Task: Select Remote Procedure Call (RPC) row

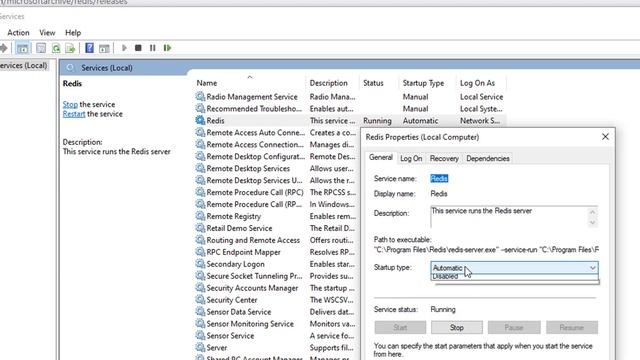Action: [277, 192]
